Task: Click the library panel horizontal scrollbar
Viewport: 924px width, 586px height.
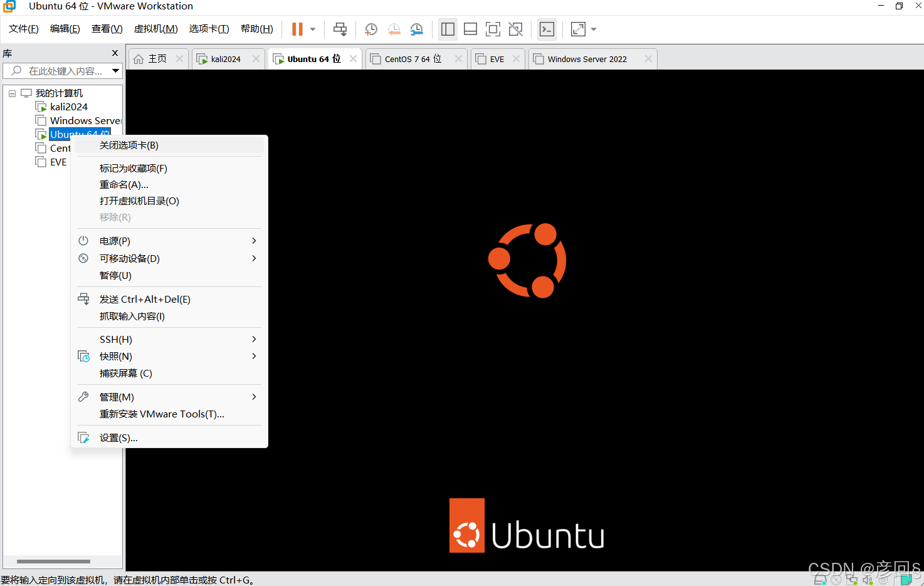Action: 54,562
